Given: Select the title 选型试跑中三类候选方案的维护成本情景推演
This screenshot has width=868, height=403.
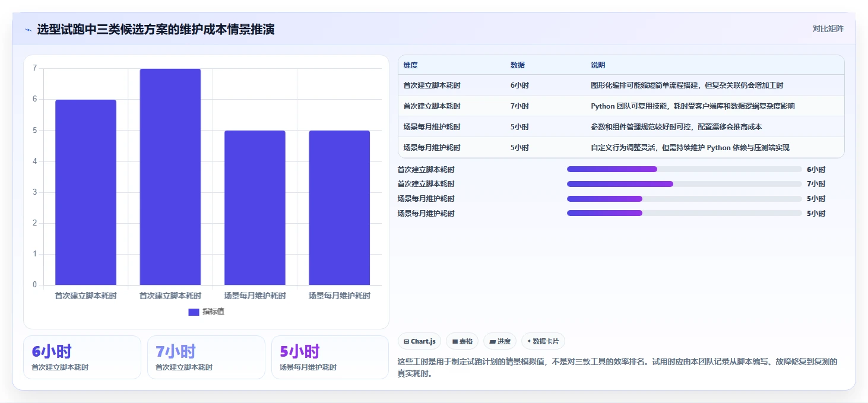Looking at the screenshot, I should coord(156,29).
